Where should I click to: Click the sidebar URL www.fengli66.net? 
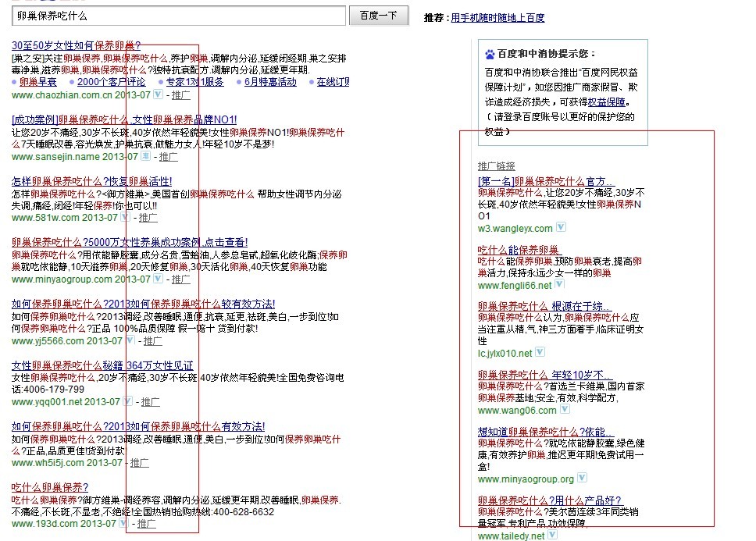515,286
